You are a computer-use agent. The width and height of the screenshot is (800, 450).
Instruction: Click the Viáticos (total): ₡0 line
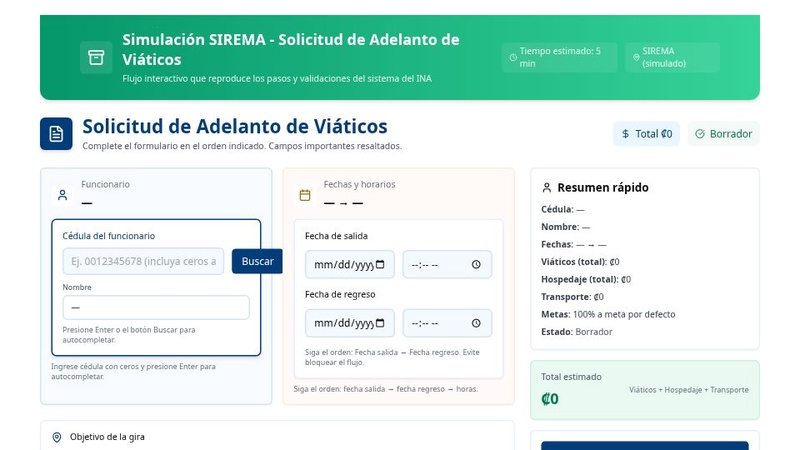click(x=580, y=262)
